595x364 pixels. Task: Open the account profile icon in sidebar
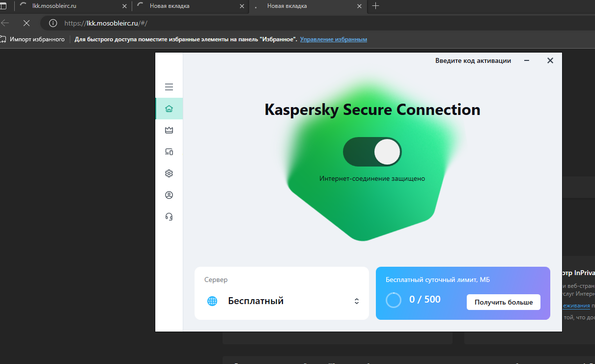pos(169,195)
